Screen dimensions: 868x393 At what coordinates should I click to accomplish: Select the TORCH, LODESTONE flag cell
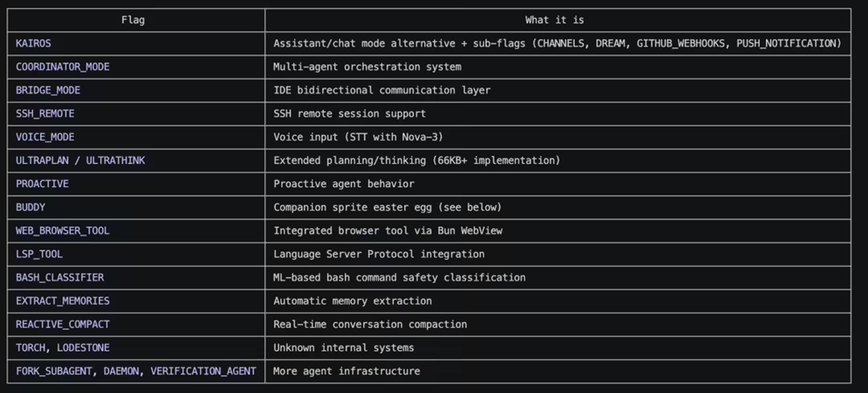click(63, 348)
